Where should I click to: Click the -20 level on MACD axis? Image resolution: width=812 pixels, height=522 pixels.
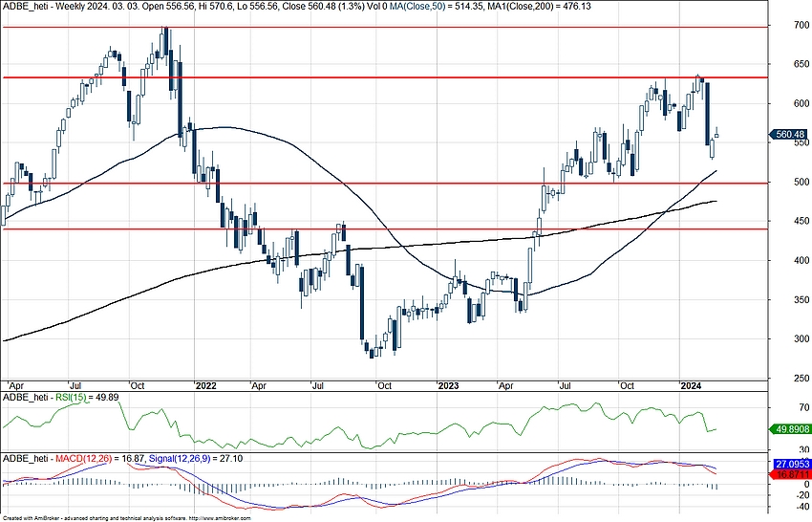pos(801,495)
